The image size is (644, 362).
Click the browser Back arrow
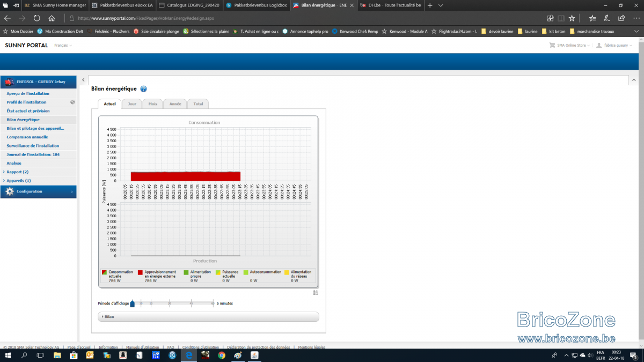coord(8,18)
